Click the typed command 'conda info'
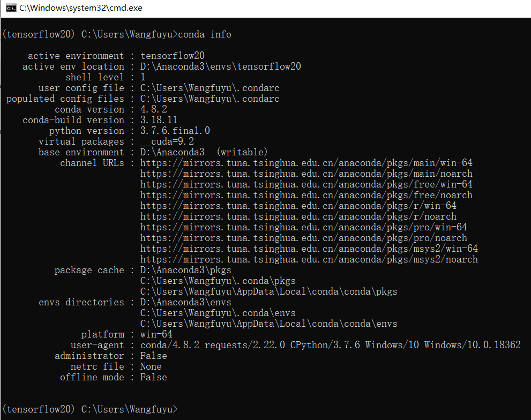Screen dimensions: 531x420 [205, 34]
